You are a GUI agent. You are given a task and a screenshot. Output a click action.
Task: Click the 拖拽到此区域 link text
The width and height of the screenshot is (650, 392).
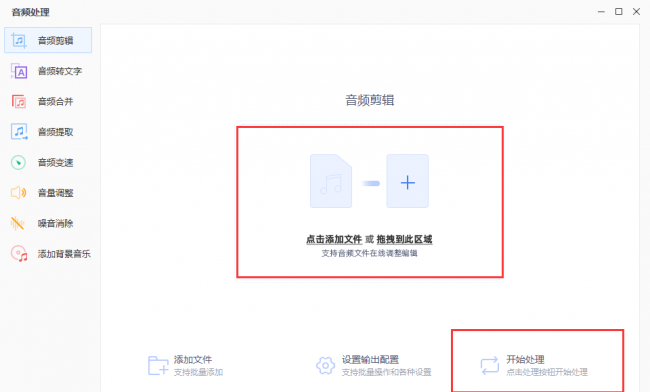(x=404, y=239)
